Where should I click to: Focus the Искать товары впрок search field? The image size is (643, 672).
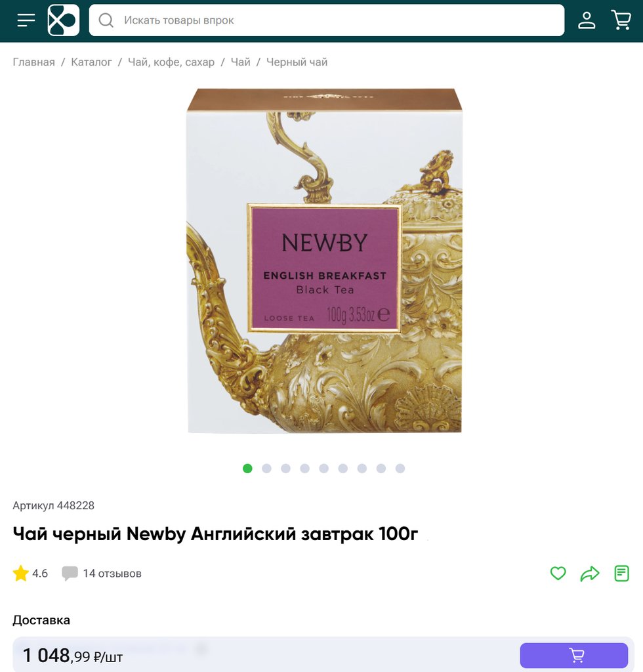327,20
